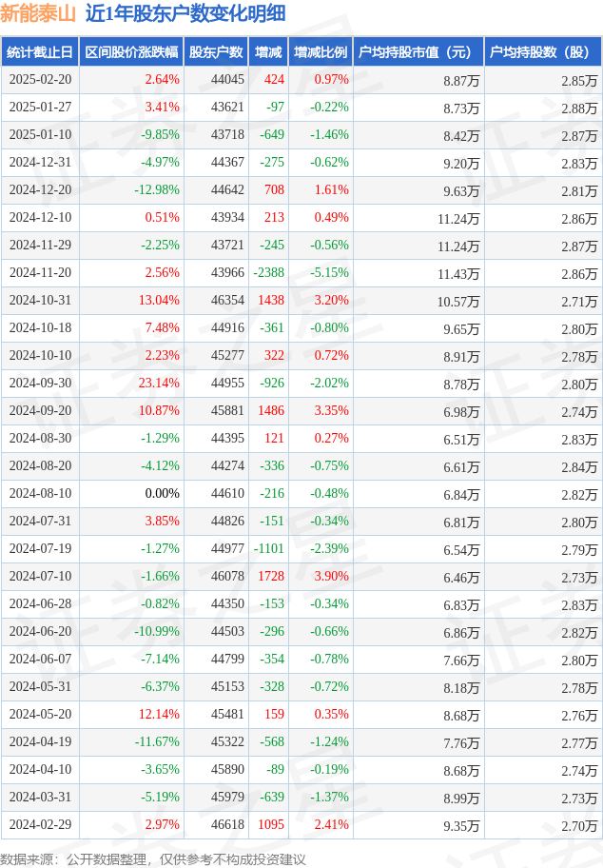Image resolution: width=603 pixels, height=868 pixels.
Task: Click the 0.00% price change for 2024-08-10
Action: tap(162, 493)
